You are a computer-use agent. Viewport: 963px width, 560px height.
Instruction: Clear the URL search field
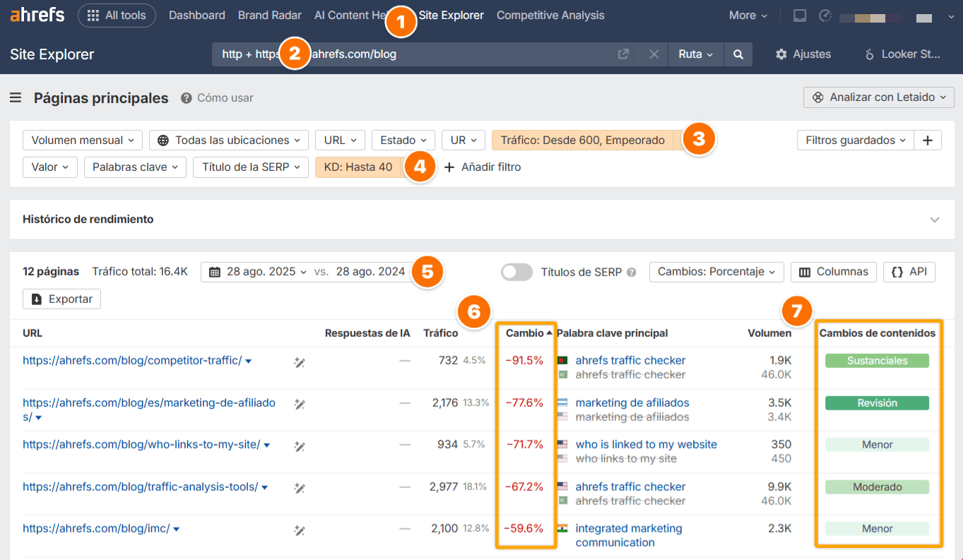click(654, 54)
